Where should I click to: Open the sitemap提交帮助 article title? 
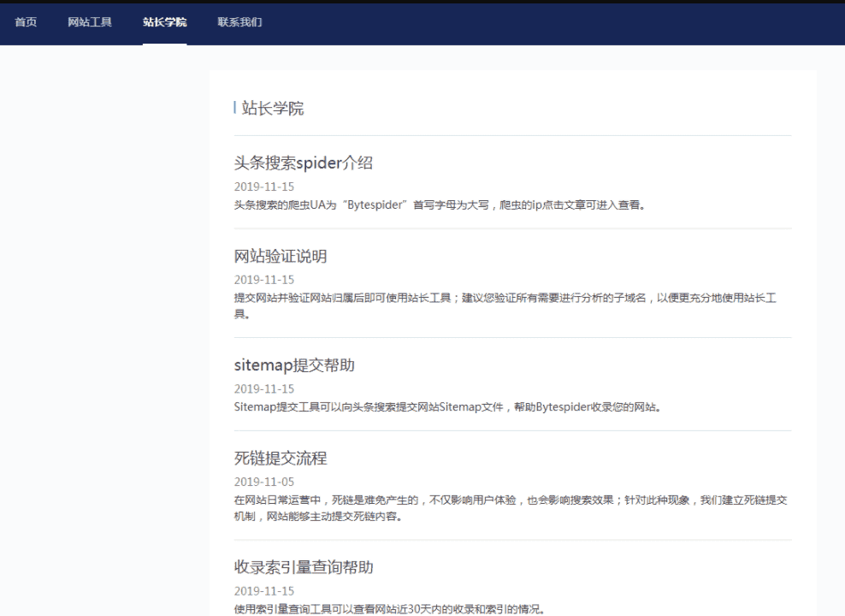294,365
